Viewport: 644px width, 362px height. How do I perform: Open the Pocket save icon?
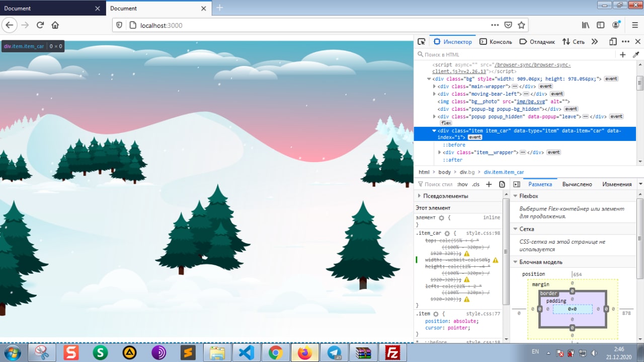tap(508, 25)
